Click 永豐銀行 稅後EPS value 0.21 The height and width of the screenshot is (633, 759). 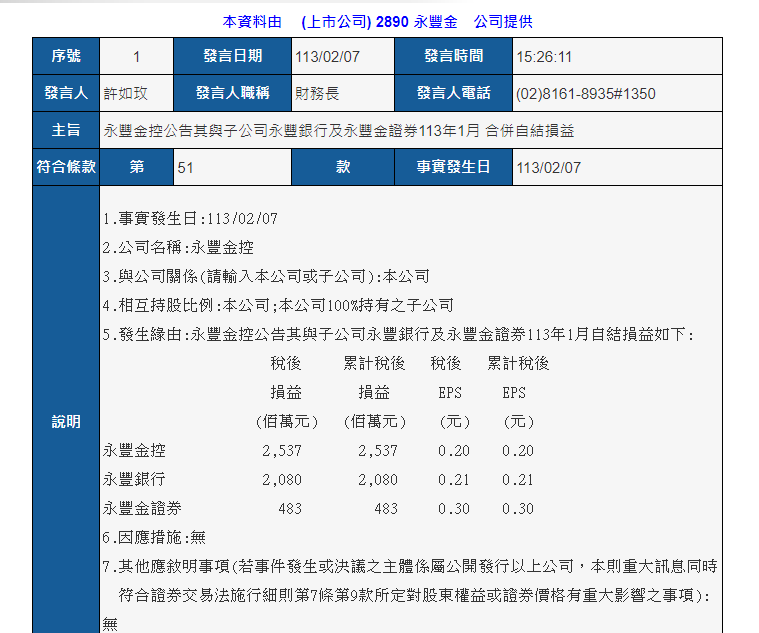454,480
